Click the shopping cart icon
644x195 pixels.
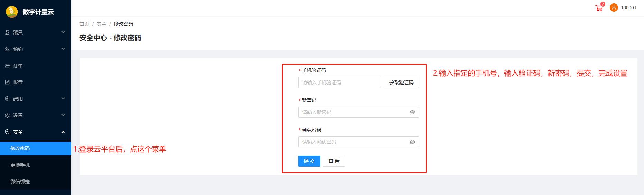(599, 8)
